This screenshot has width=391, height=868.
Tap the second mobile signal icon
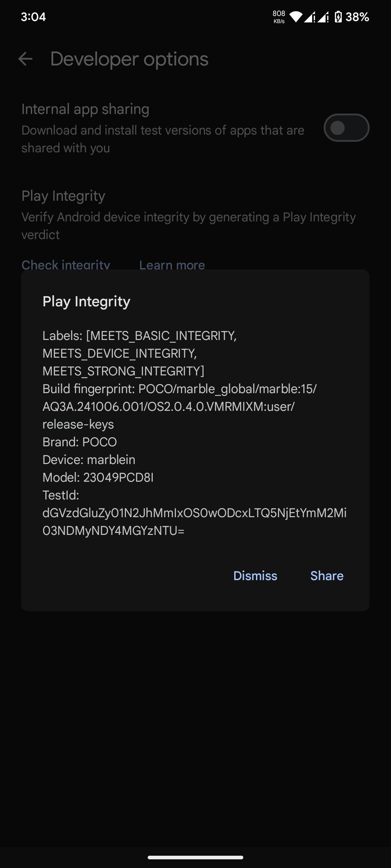(x=323, y=17)
